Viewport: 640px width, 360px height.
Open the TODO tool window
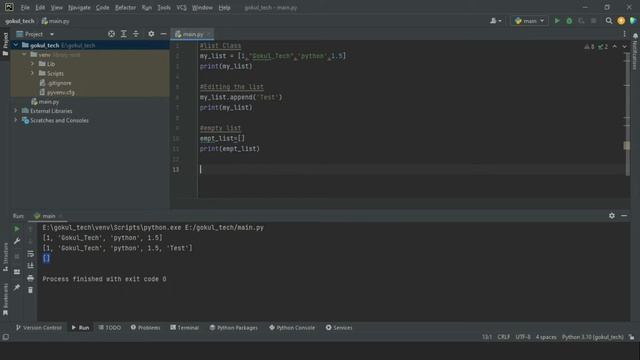tap(110, 327)
